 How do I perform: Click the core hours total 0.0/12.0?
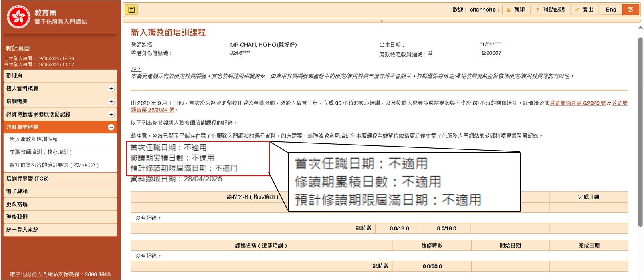click(399, 228)
